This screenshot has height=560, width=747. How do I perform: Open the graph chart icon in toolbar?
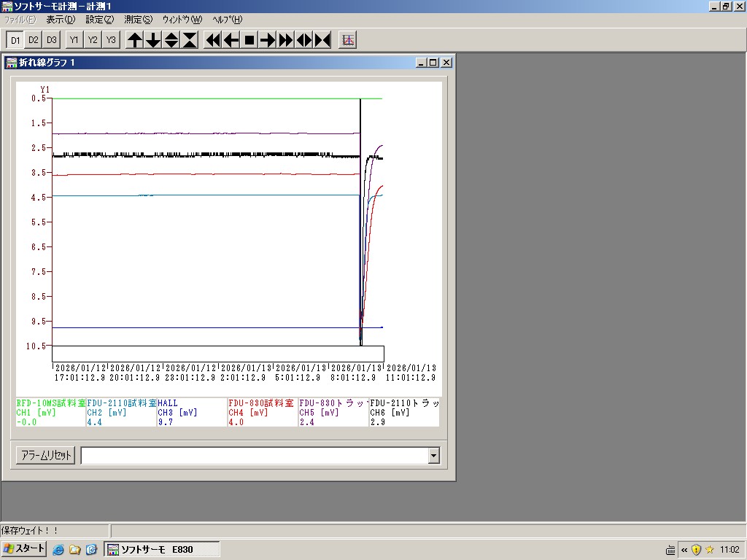[x=348, y=40]
